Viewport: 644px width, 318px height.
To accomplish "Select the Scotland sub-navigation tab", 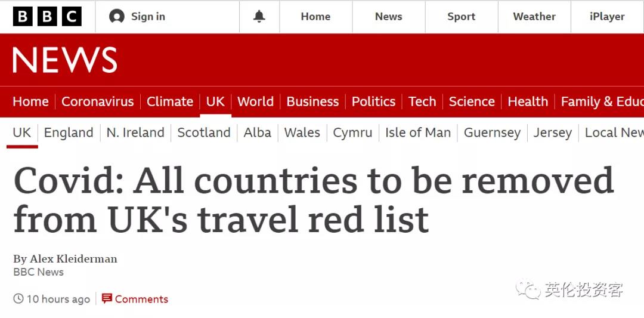I will click(x=204, y=132).
